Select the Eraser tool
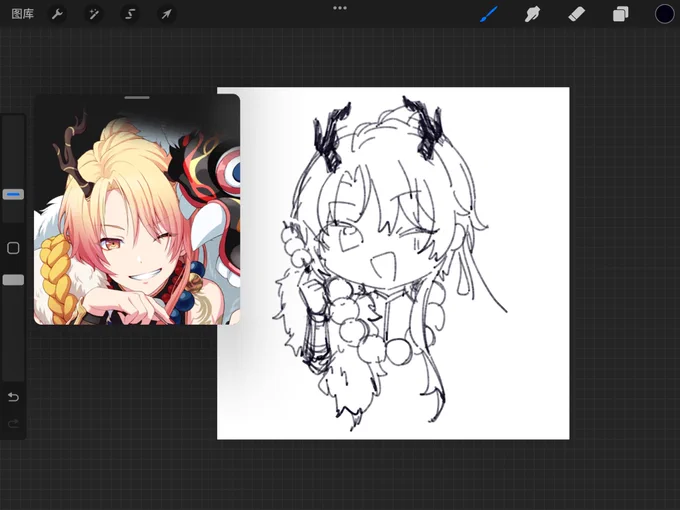Viewport: 680px width, 510px height. [x=576, y=14]
